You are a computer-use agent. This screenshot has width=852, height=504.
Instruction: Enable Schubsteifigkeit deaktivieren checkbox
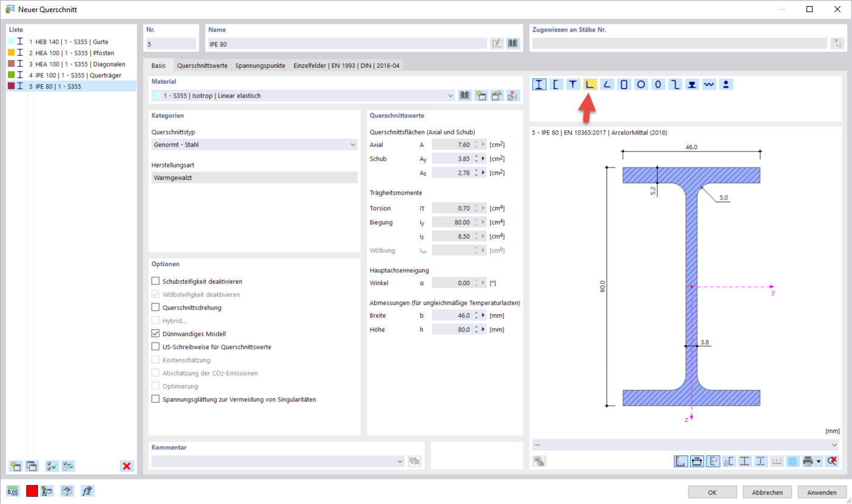click(x=156, y=281)
